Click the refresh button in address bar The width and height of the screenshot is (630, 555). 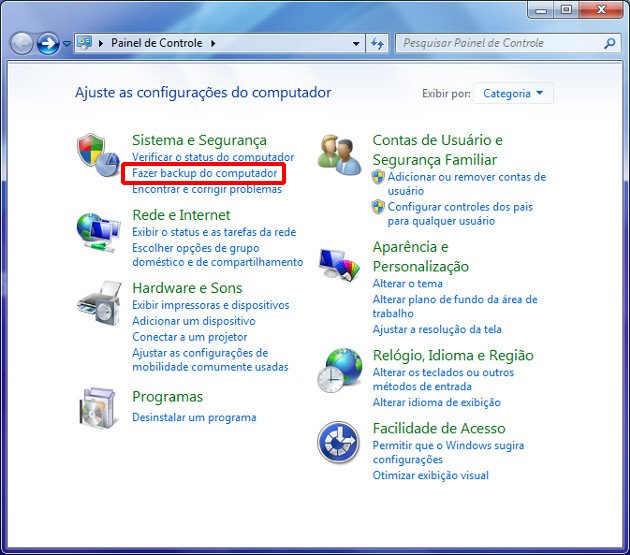tap(377, 43)
